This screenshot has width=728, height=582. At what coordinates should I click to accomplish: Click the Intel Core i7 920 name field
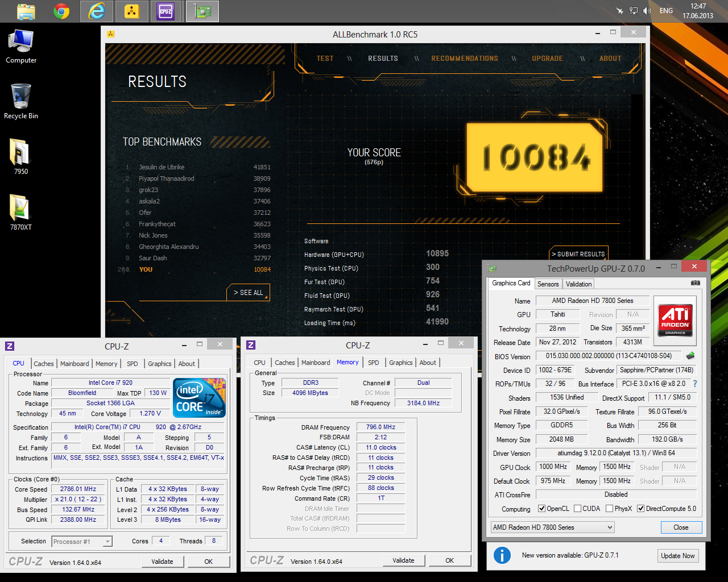tap(110, 383)
